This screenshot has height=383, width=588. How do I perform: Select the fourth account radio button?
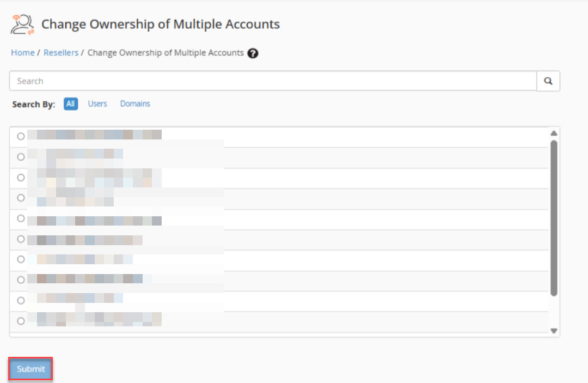pyautogui.click(x=21, y=198)
